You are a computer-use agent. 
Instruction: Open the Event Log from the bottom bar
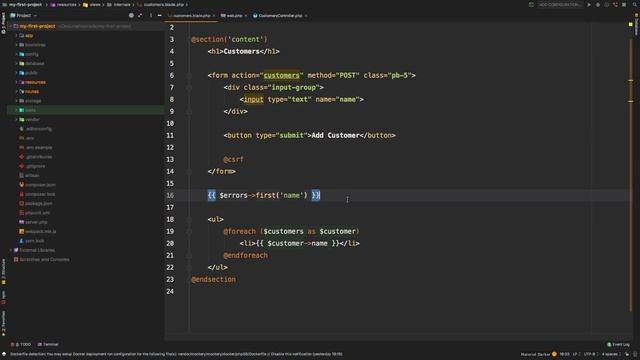pyautogui.click(x=618, y=344)
